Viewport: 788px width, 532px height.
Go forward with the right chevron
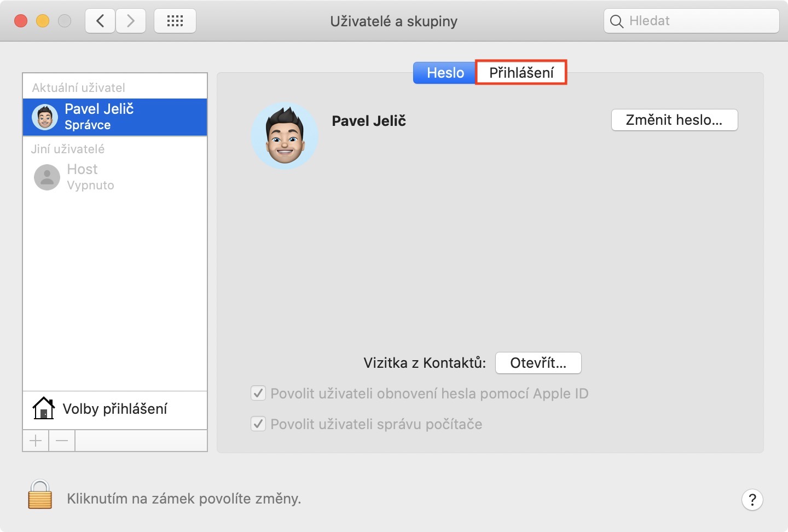pos(131,21)
